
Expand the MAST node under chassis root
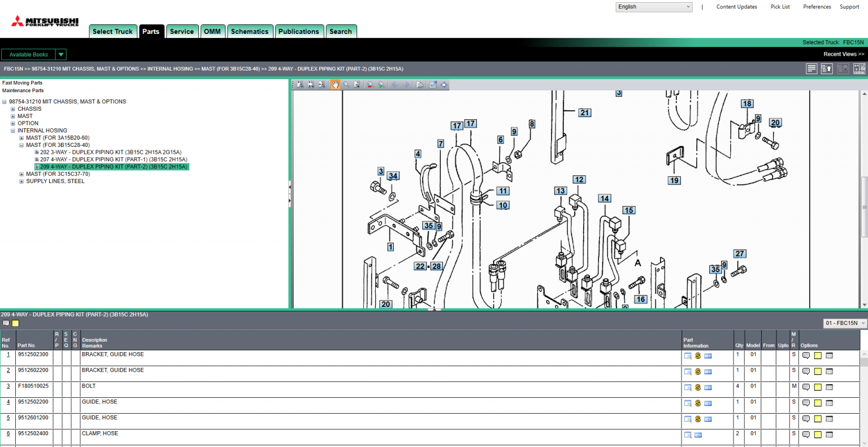tap(13, 116)
